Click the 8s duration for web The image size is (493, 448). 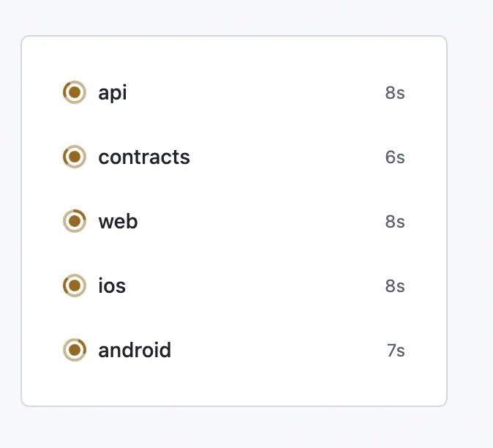tap(395, 222)
